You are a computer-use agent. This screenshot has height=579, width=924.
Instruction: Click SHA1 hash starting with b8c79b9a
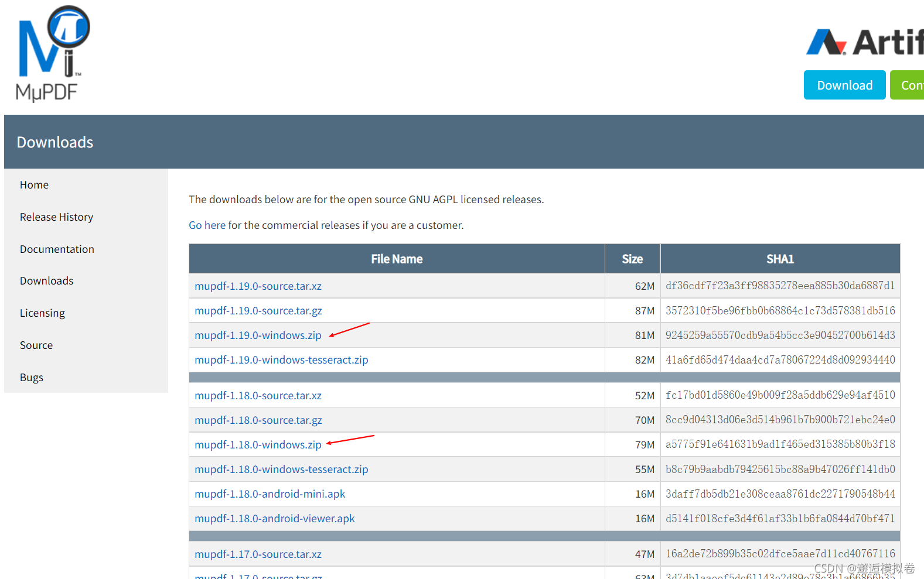[x=780, y=469]
